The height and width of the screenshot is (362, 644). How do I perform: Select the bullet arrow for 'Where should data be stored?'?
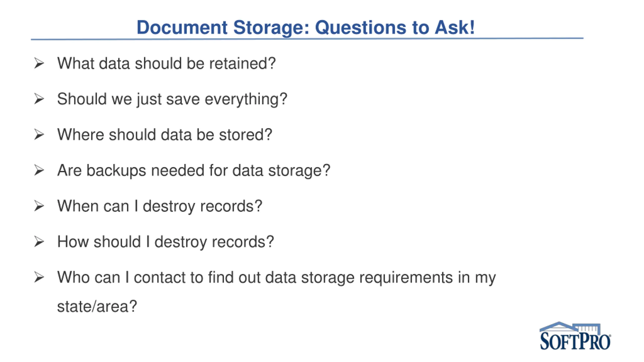[x=39, y=134]
